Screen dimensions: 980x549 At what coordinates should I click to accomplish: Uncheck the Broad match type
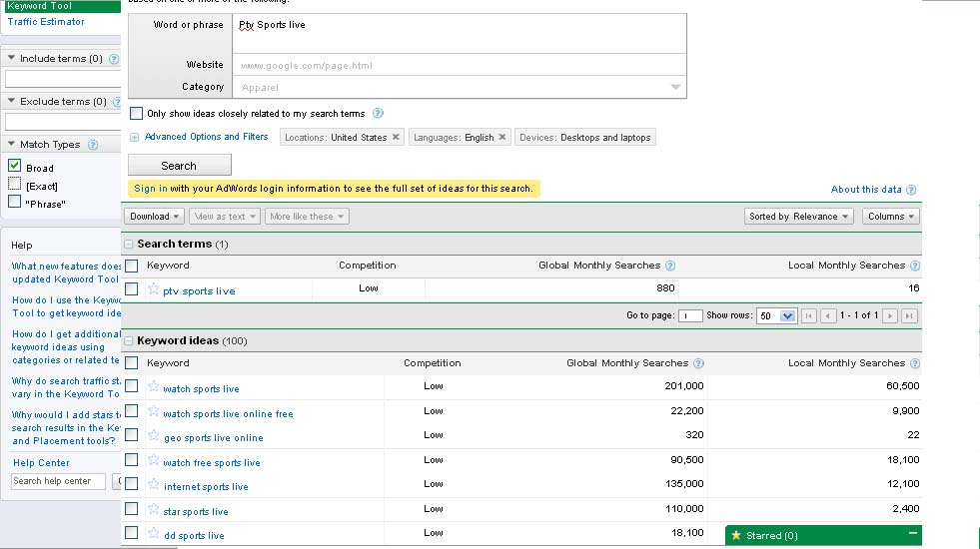click(x=14, y=166)
